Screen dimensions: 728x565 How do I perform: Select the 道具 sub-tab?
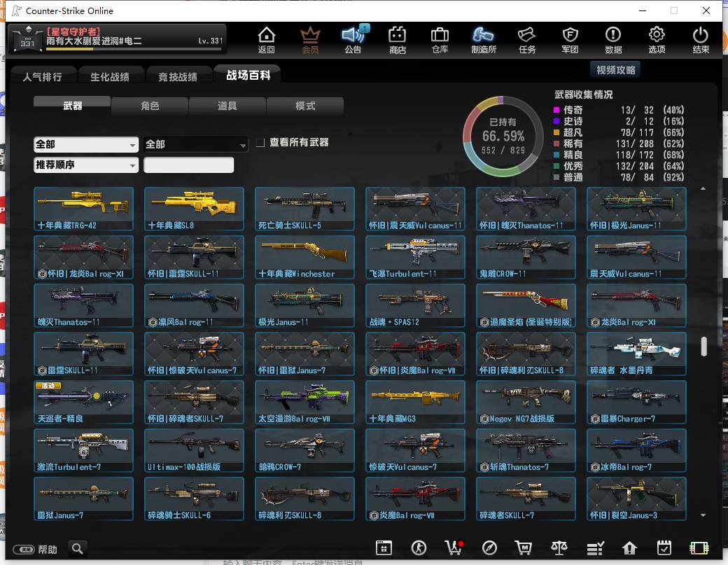pyautogui.click(x=227, y=106)
